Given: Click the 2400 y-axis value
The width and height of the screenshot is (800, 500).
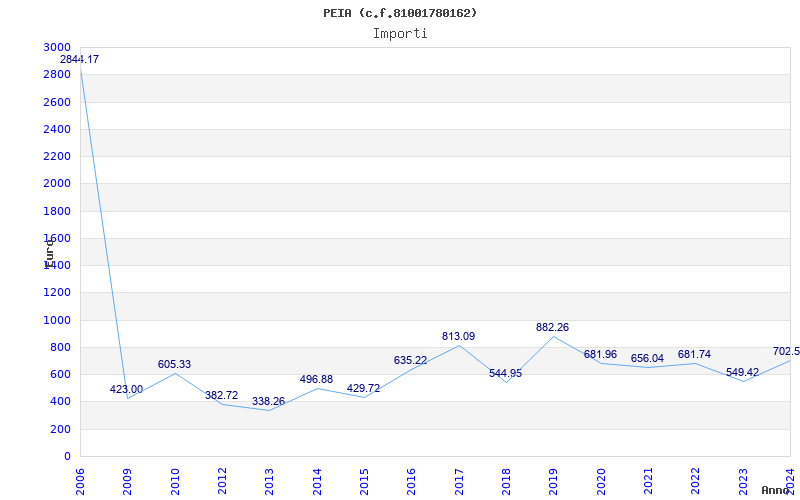Looking at the screenshot, I should coord(57,129).
